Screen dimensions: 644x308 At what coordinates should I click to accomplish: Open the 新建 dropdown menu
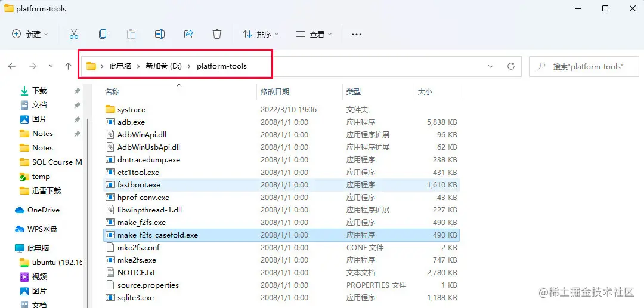(30, 34)
